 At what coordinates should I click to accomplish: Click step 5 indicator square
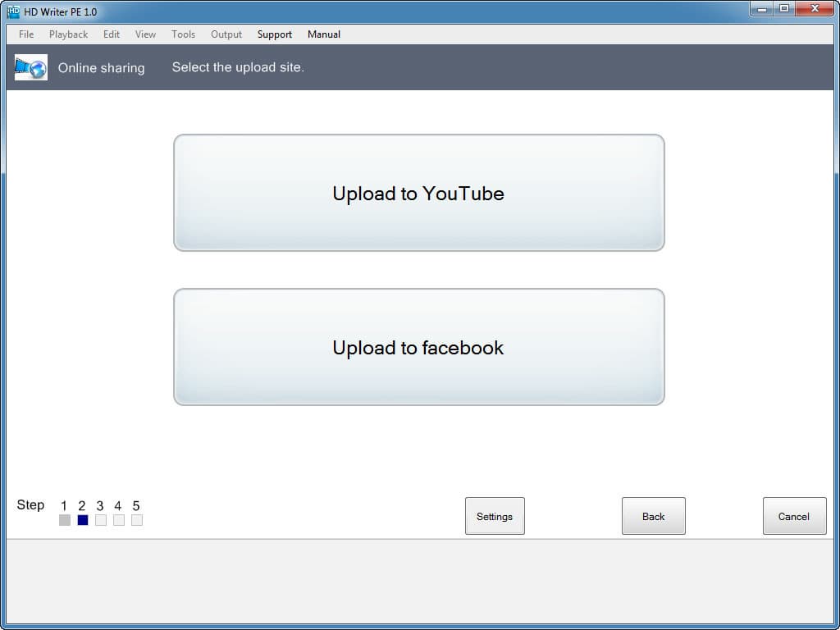click(137, 520)
